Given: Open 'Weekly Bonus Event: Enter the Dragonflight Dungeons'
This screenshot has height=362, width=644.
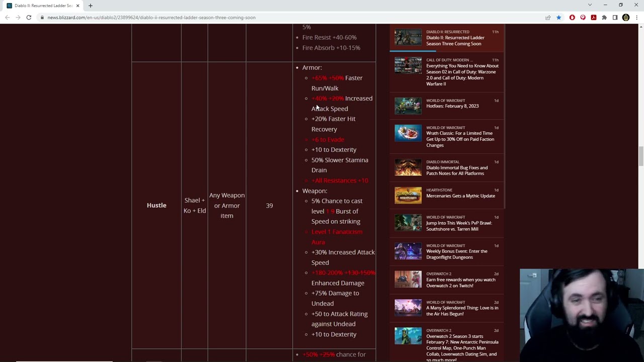Looking at the screenshot, I should 457,254.
